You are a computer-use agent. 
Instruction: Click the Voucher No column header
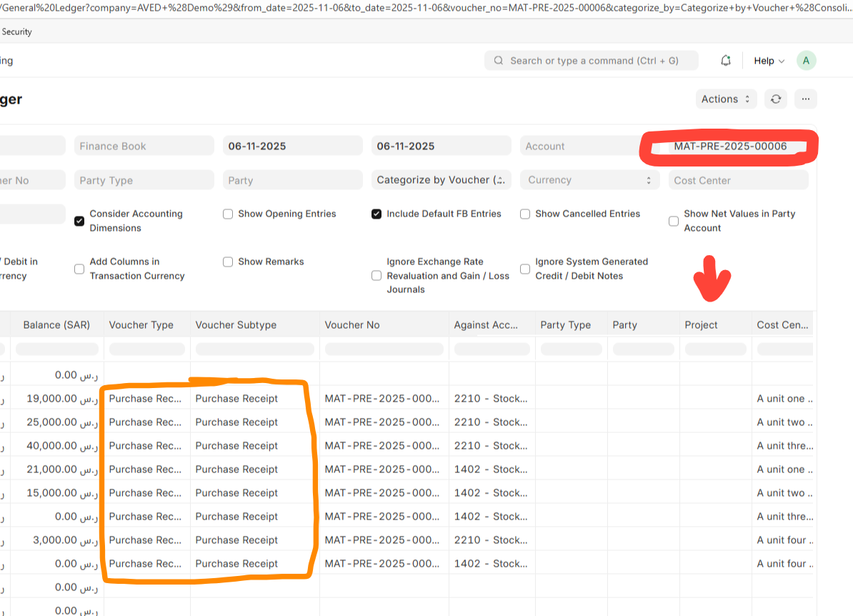(352, 324)
